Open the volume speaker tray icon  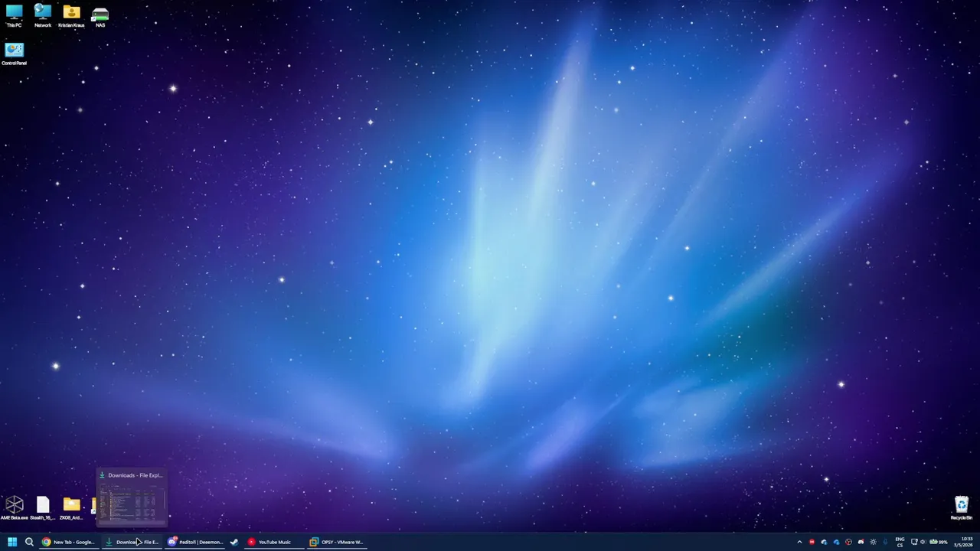tap(923, 542)
